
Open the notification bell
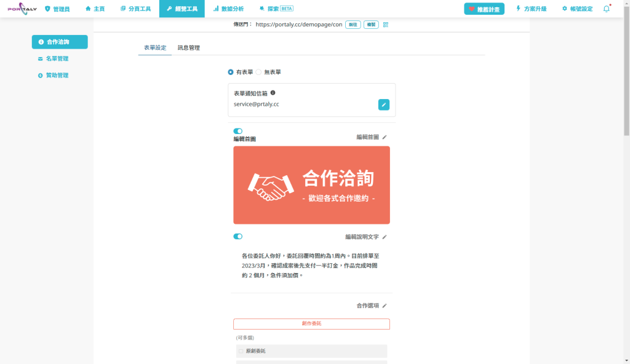(607, 9)
